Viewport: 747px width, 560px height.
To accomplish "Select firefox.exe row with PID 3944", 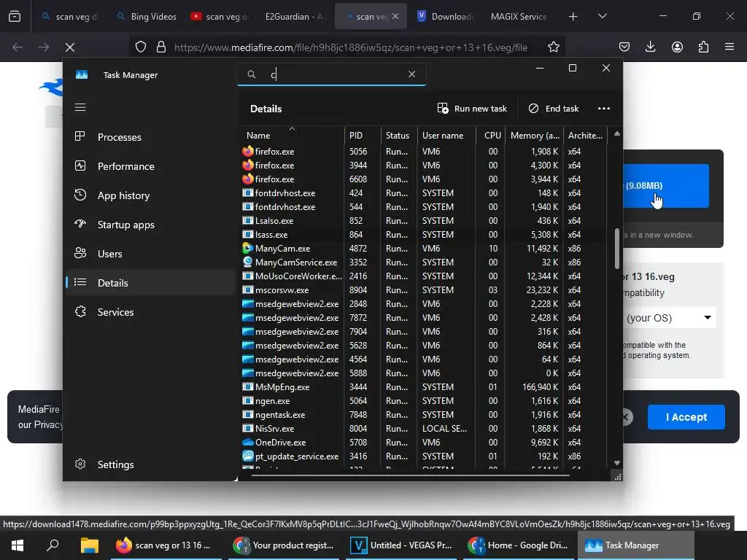I will [x=424, y=166].
